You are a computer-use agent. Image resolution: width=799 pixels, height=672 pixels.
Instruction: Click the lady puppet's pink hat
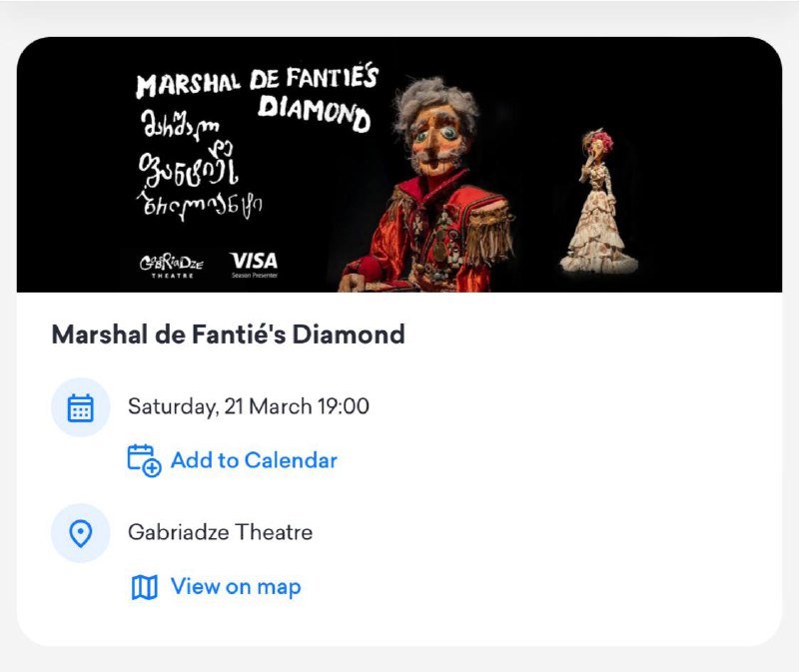point(597,138)
